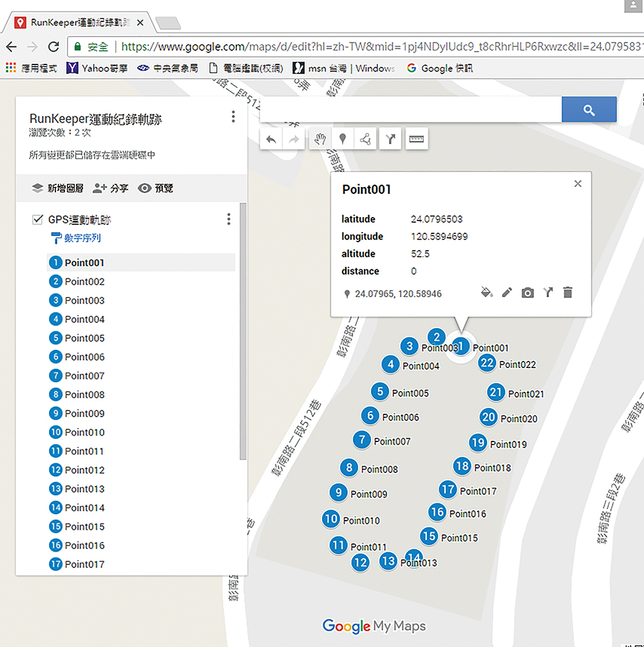Click the map title RunKeeper運動紀錄軌跡

(x=96, y=119)
